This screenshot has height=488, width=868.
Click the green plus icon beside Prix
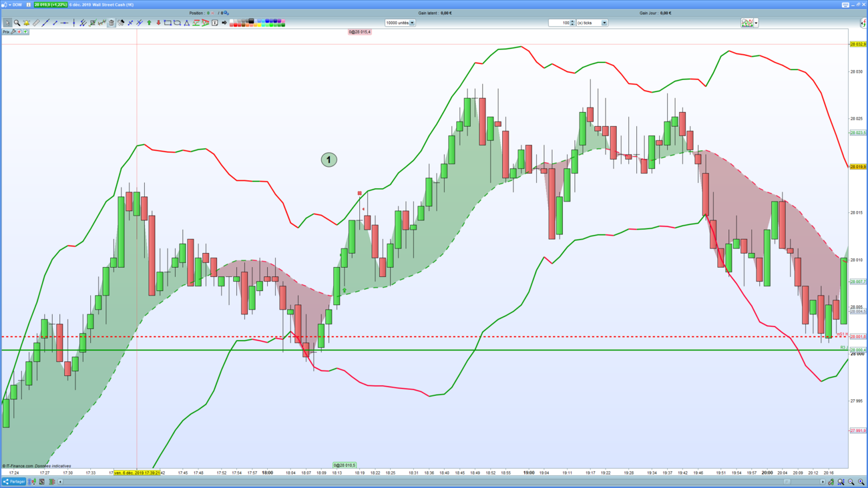pyautogui.click(x=25, y=32)
